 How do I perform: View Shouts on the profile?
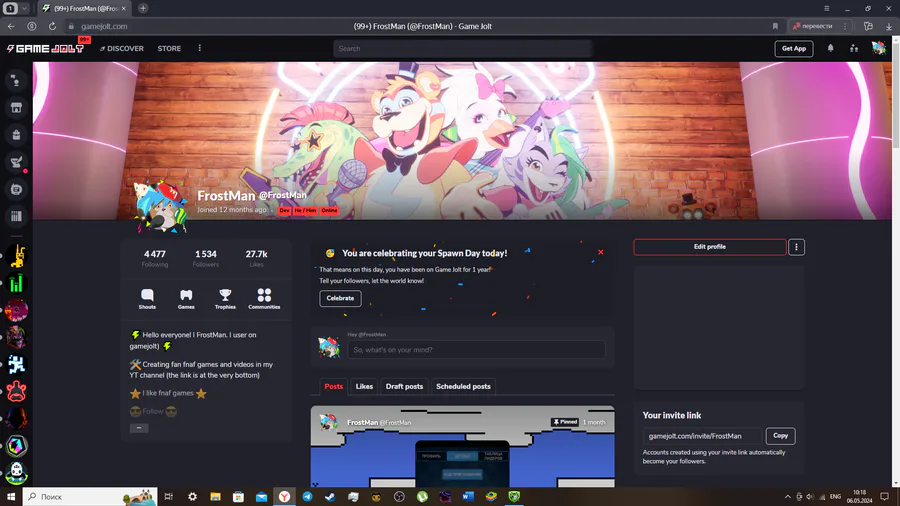[x=147, y=299]
